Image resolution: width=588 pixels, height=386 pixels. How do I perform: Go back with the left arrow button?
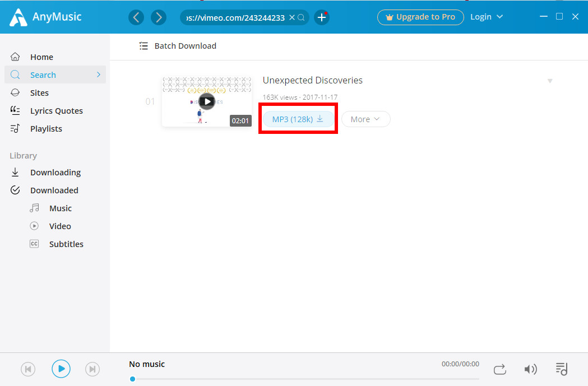pos(136,17)
